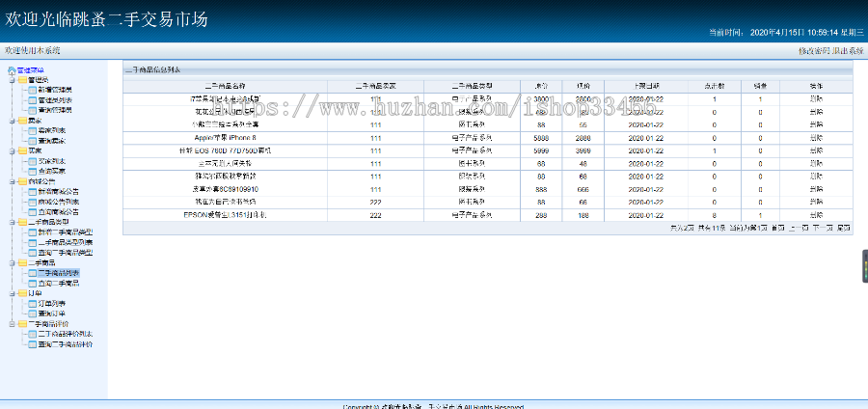Click the page icon beside 查询订单
Image resolution: width=868 pixels, height=409 pixels.
point(32,314)
